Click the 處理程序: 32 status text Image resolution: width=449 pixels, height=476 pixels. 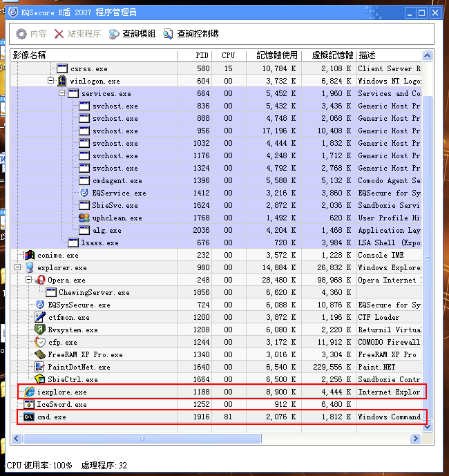[x=104, y=466]
